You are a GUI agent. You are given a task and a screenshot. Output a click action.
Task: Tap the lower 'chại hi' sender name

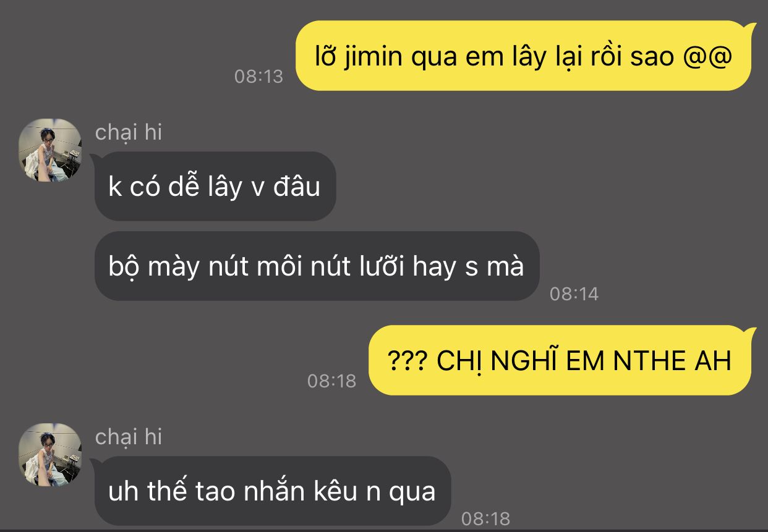click(x=129, y=437)
